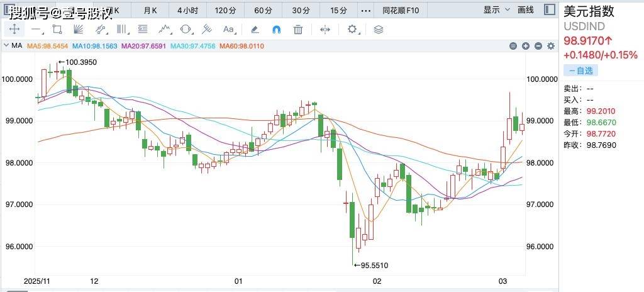Choose the Aa text annotation tool
This screenshot has width=644, height=292.
228,29
